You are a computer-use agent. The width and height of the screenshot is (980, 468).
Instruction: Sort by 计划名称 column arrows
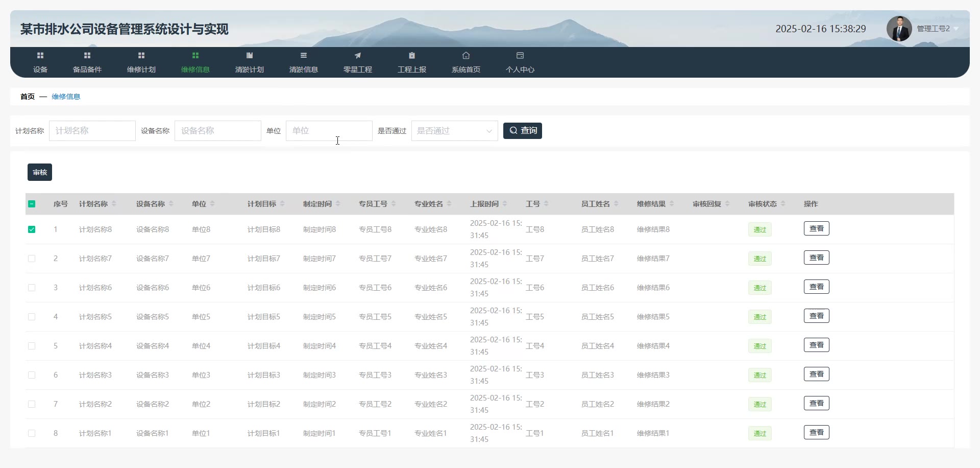point(114,204)
